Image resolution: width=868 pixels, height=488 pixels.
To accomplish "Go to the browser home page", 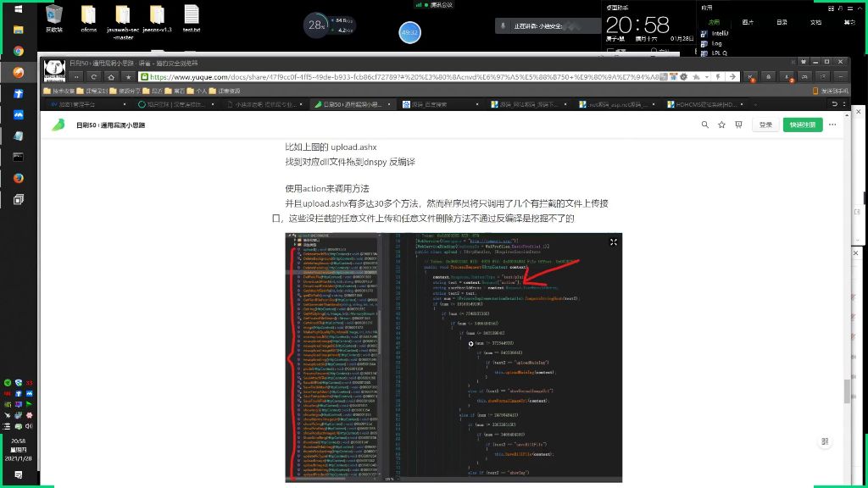I will [111, 77].
